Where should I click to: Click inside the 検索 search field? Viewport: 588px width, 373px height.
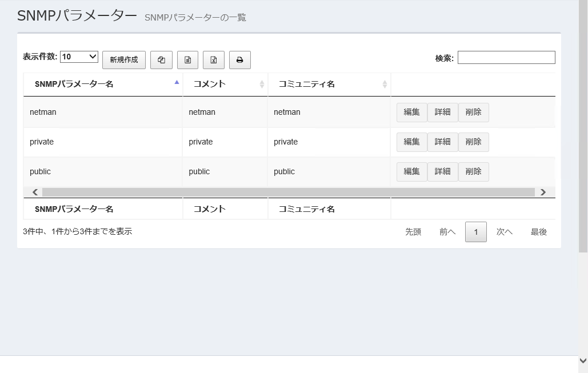(506, 57)
